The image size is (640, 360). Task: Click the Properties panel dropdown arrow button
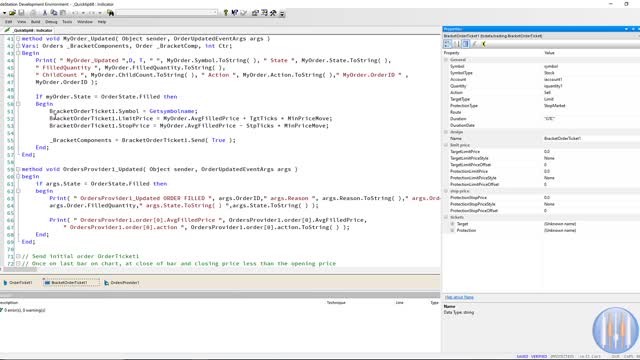626,29
